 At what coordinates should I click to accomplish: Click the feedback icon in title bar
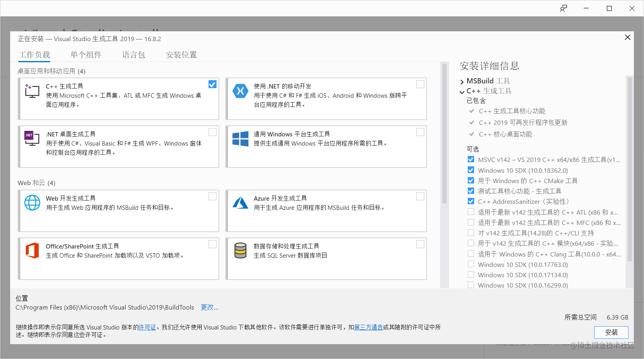tap(563, 8)
